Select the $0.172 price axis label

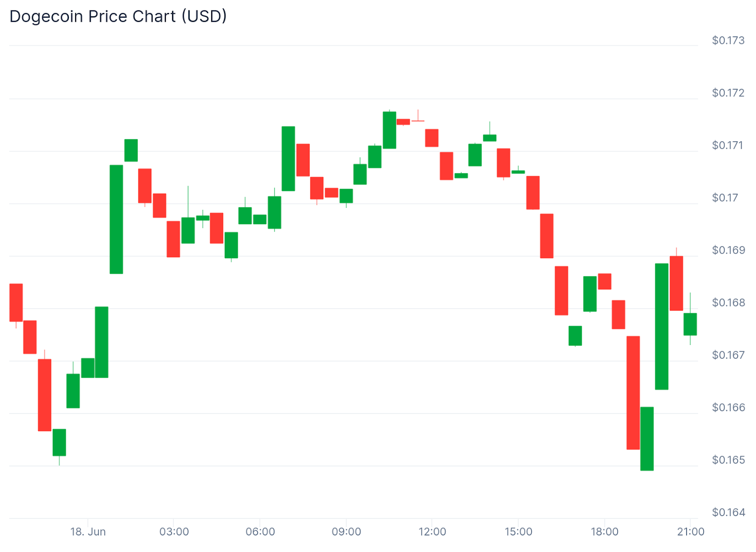(728, 93)
